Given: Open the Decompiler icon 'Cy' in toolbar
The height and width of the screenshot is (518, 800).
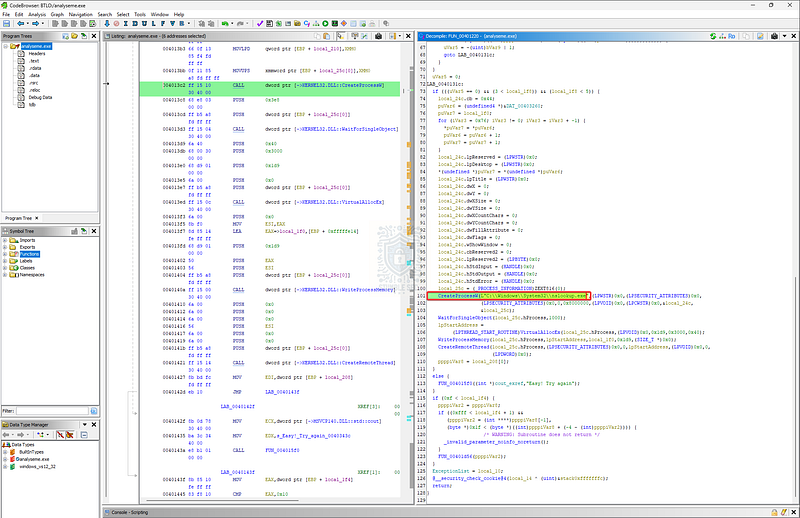Looking at the screenshot, I should pos(307,23).
